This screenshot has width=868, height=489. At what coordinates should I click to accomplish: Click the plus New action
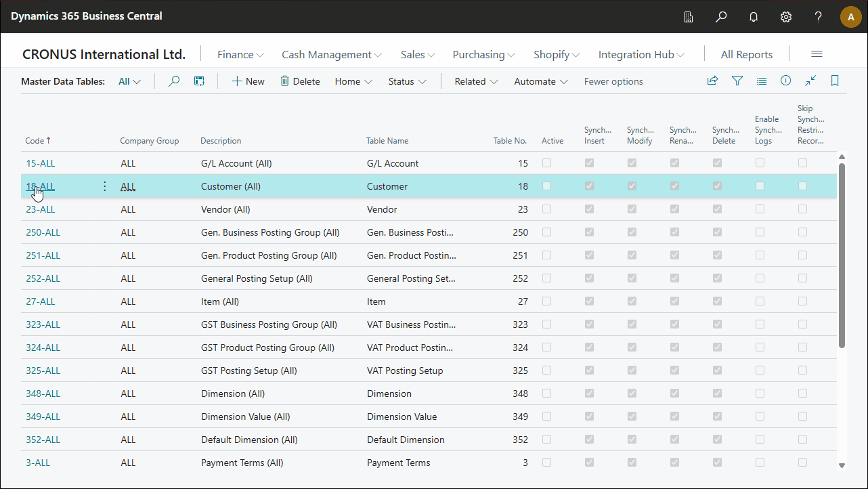[248, 81]
